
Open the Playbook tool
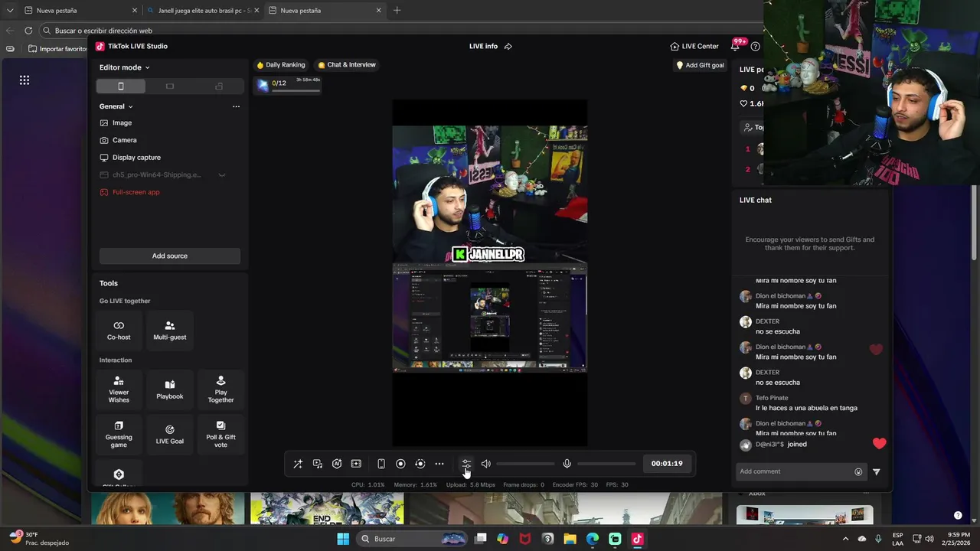170,390
